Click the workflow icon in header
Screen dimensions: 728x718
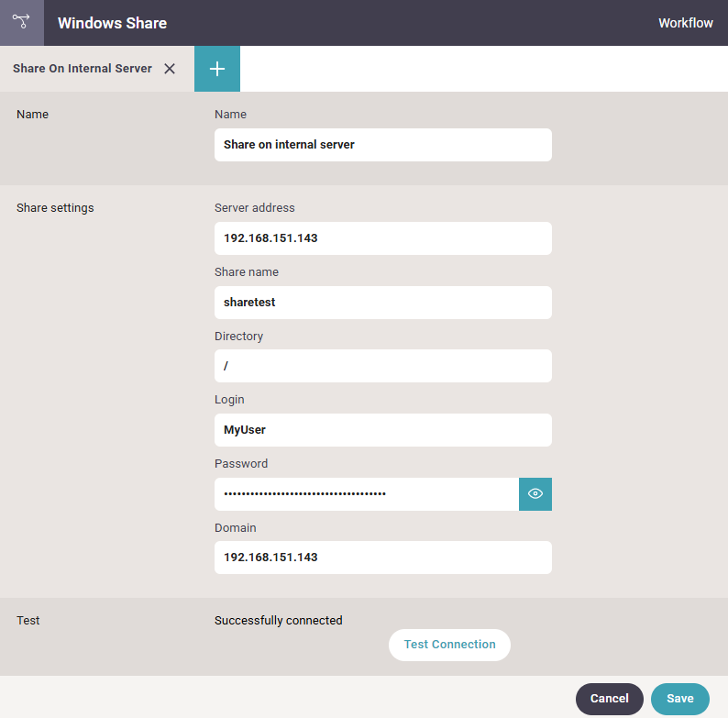click(x=21, y=22)
